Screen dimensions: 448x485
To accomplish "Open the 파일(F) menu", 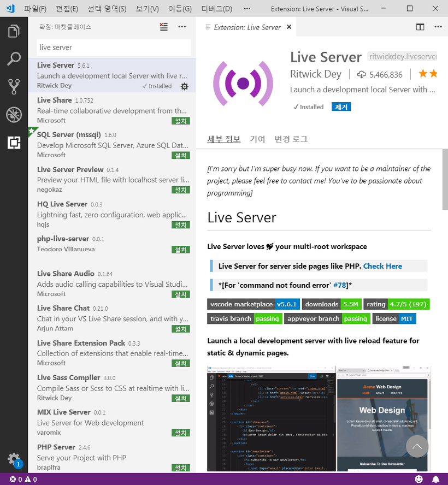I will coord(36,9).
